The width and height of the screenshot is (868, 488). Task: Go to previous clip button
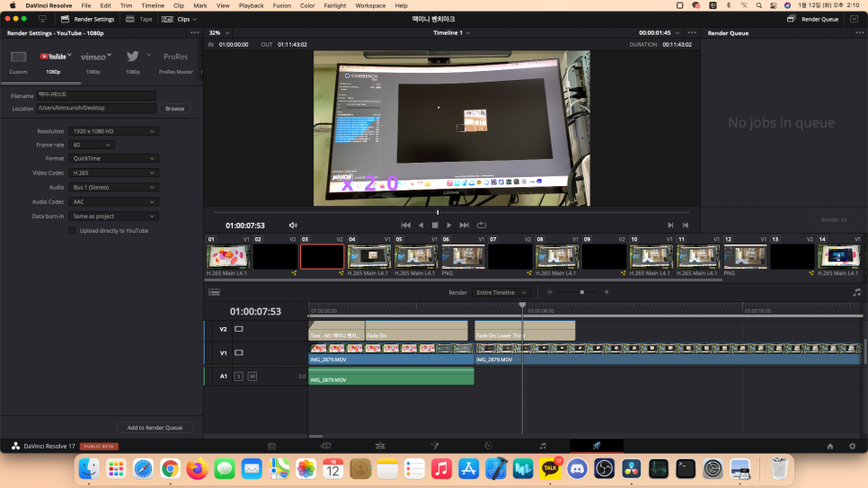tap(686, 226)
